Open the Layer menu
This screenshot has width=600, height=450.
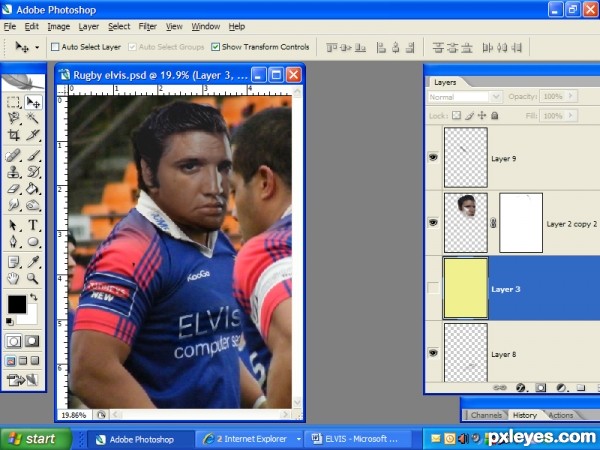pyautogui.click(x=89, y=26)
